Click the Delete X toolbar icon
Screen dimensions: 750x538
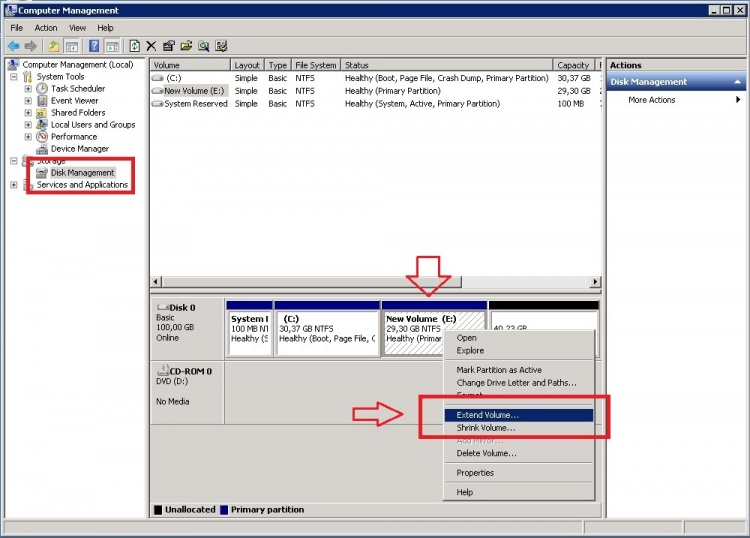[x=151, y=46]
